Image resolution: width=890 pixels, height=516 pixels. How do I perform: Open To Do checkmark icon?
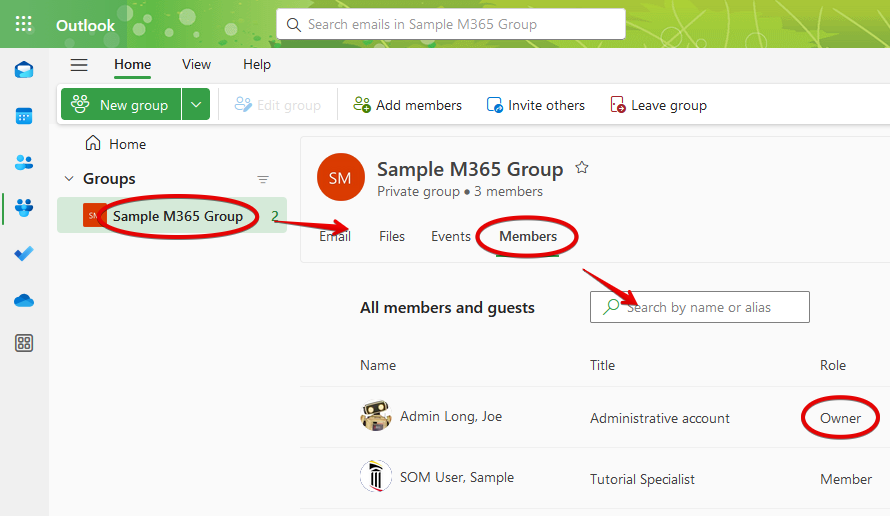[24, 254]
